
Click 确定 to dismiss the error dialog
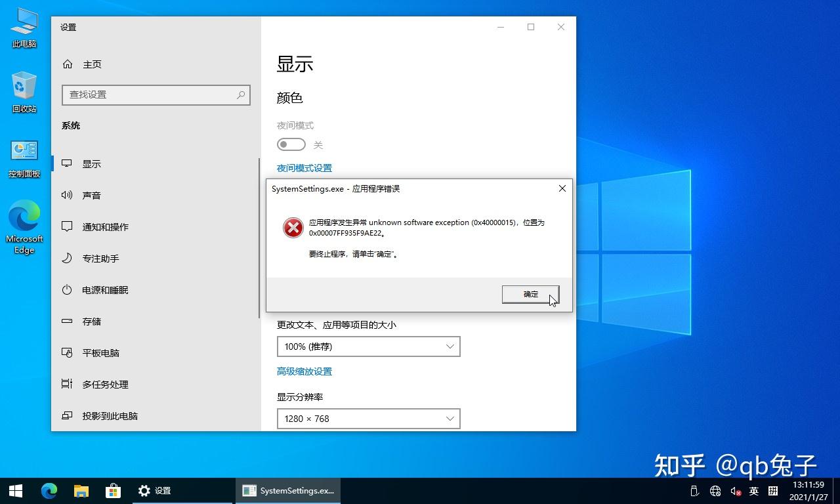pos(530,294)
